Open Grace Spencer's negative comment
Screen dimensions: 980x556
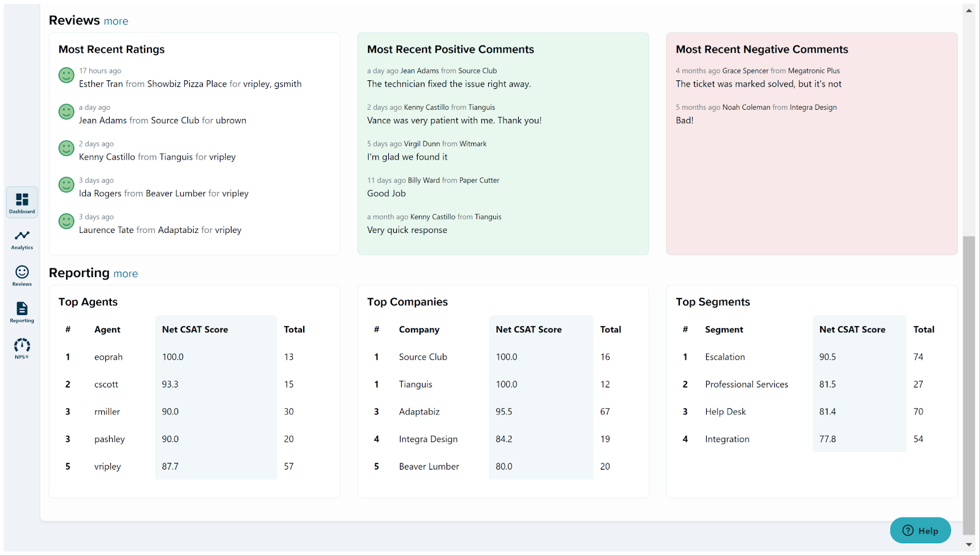click(x=759, y=78)
